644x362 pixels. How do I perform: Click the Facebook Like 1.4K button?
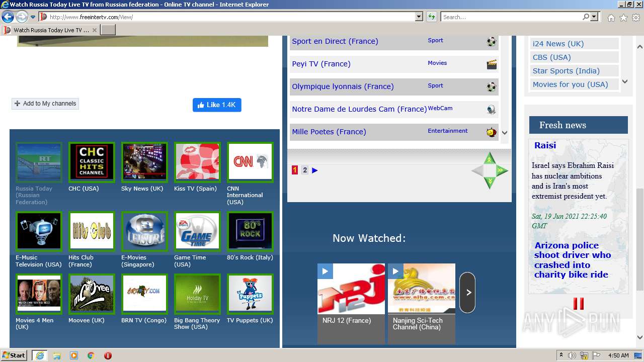tap(217, 105)
